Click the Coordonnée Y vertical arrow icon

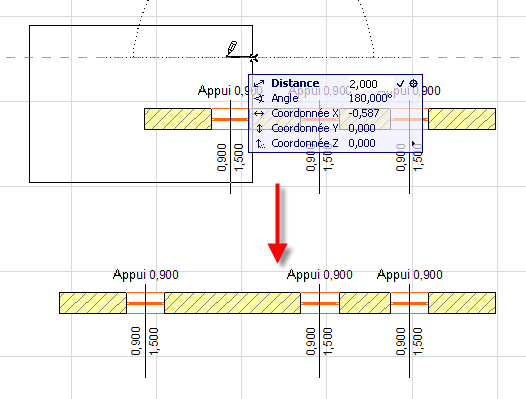(x=259, y=128)
